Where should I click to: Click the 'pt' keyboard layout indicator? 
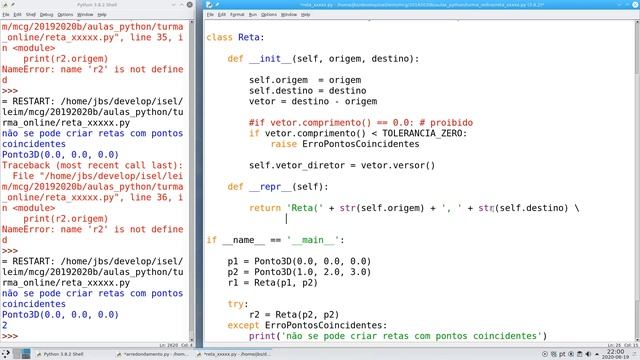(x=562, y=354)
